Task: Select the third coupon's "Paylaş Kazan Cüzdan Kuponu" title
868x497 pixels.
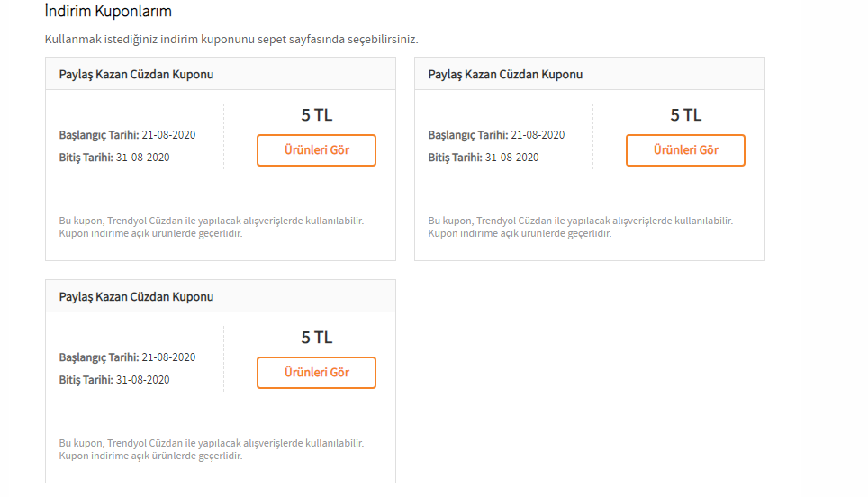Action: click(136, 297)
